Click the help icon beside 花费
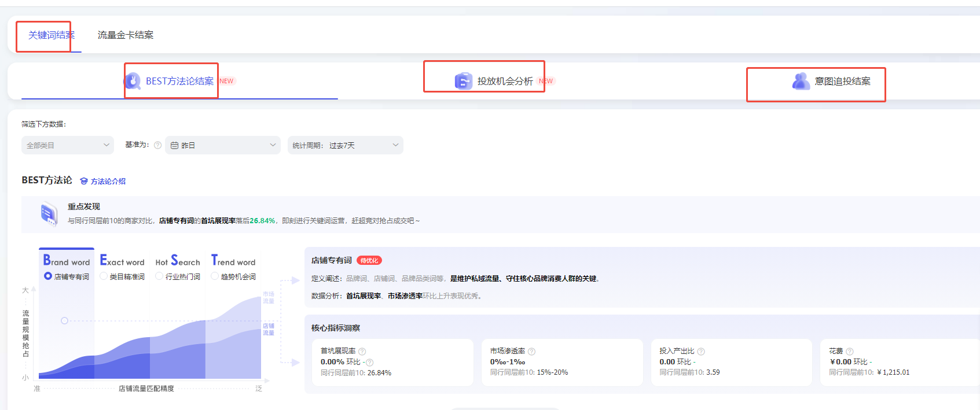 point(850,352)
